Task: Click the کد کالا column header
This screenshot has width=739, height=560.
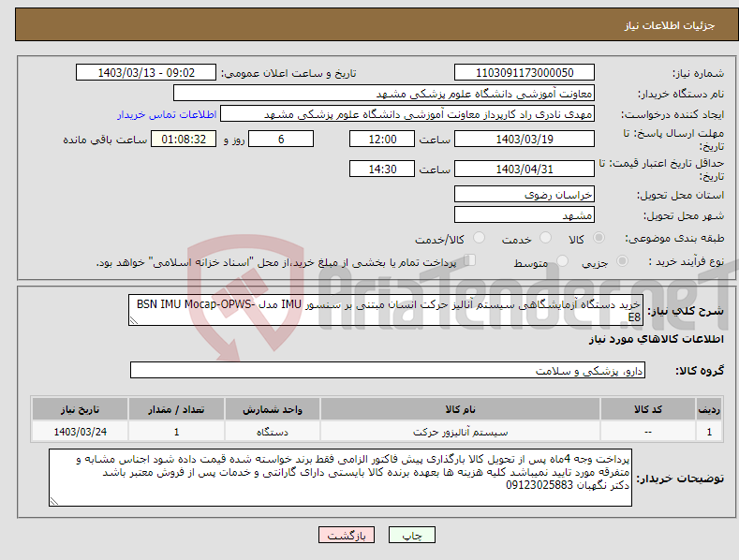Action: (x=648, y=408)
